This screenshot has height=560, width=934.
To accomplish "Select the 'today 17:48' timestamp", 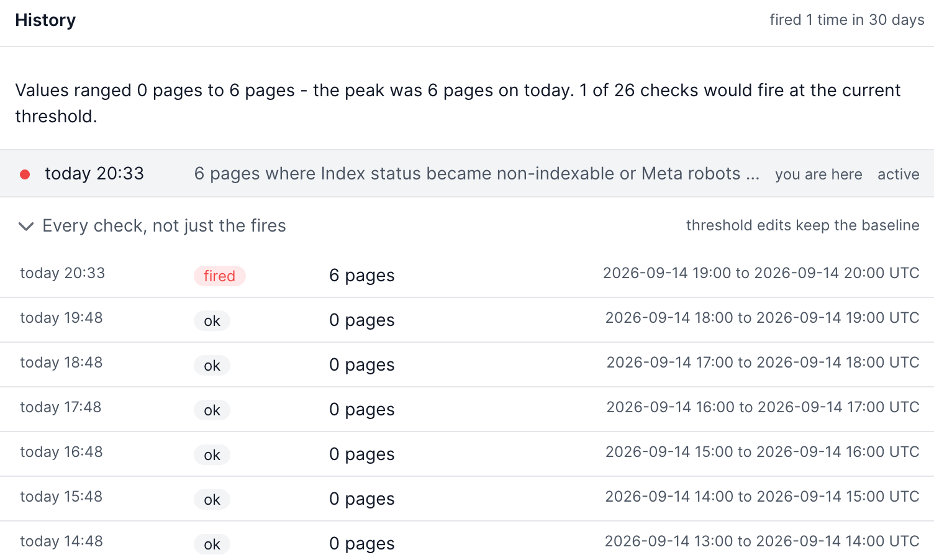I will (61, 407).
